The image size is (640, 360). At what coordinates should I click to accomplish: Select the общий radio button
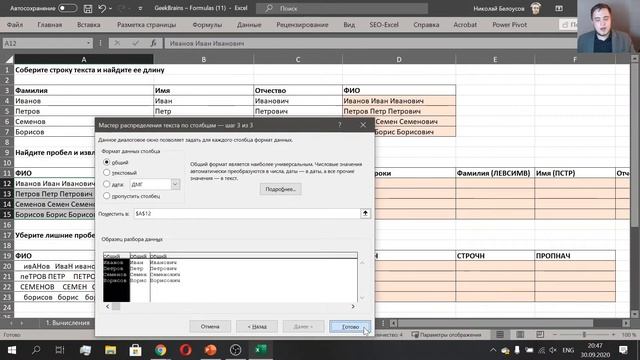[x=107, y=162]
